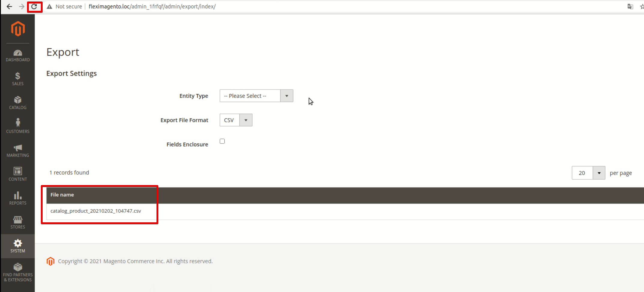Open the Entity Type dropdown

[x=256, y=96]
